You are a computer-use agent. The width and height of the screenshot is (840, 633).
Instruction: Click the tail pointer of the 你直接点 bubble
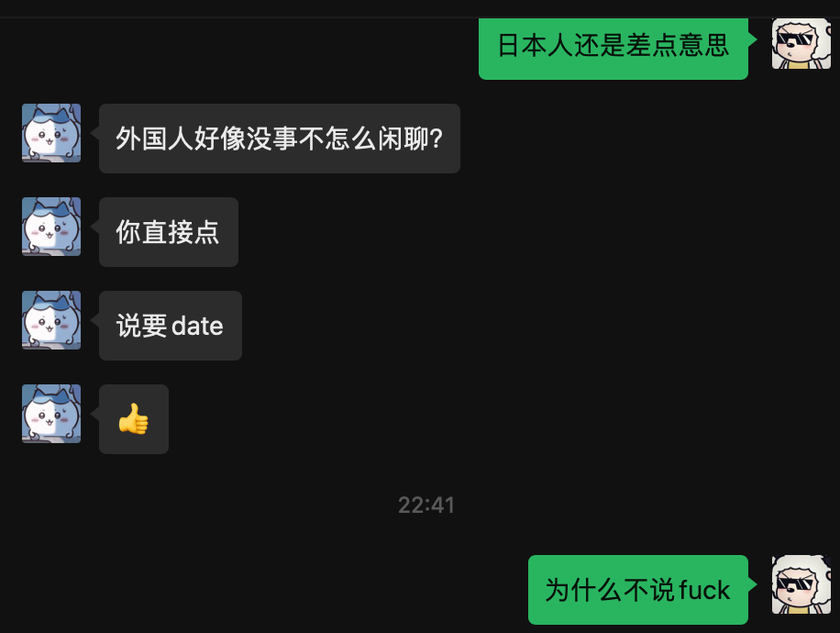point(94,227)
